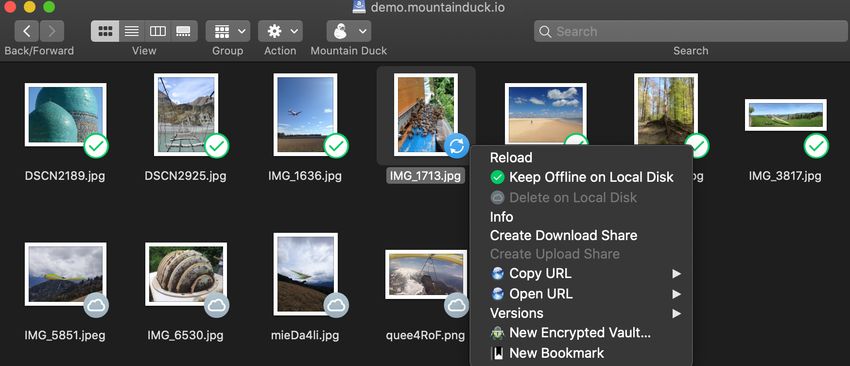Click blue syncing badge on IMG_1713.jpg
Screen dimensions: 850x366
(x=456, y=146)
